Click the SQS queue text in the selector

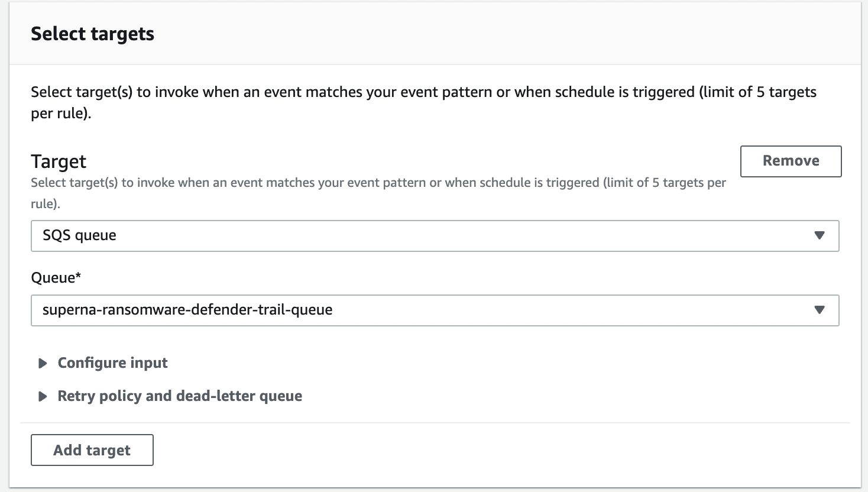pyautogui.click(x=79, y=235)
